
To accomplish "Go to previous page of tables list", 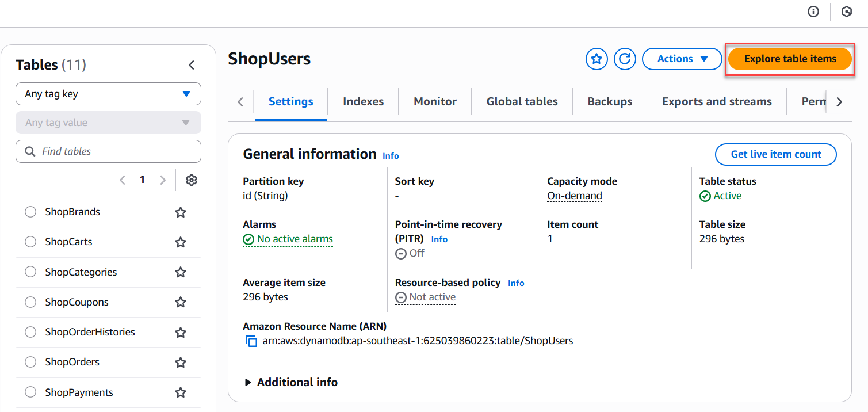I will pyautogui.click(x=122, y=180).
